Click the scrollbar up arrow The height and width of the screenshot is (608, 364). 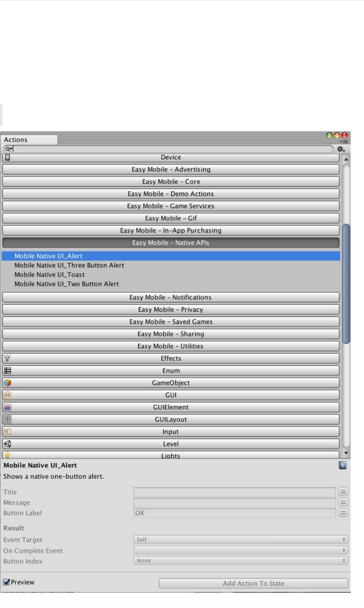tap(346, 159)
